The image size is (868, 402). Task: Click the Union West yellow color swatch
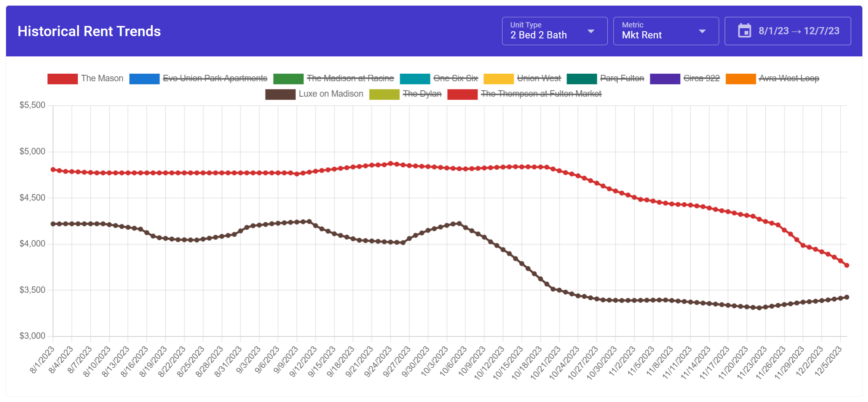499,78
